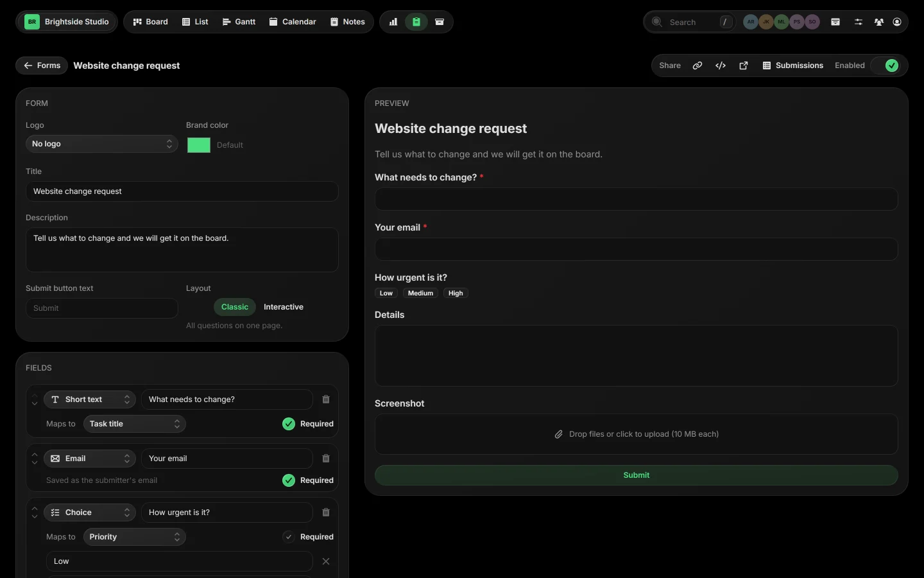Select the 'High' urgency chip in preview
The height and width of the screenshot is (578, 924).
pyautogui.click(x=456, y=293)
